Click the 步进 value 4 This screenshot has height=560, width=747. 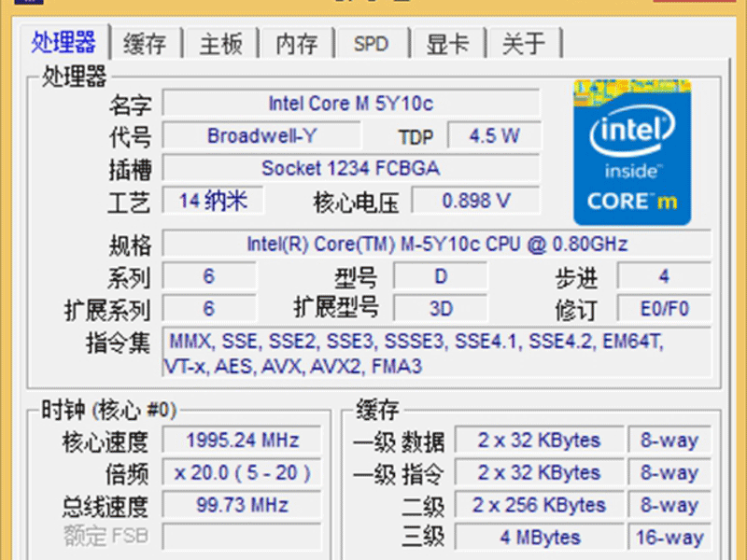point(664,276)
